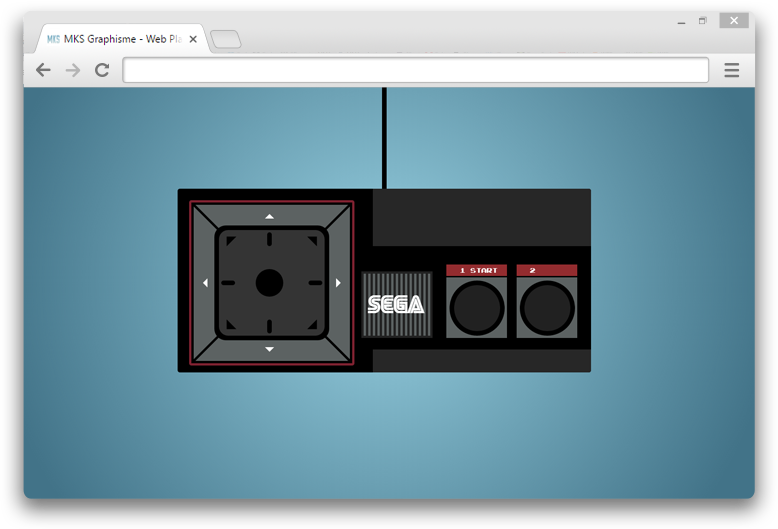The width and height of the screenshot is (778, 529).
Task: Click the D-pad up arrow
Action: pos(269,216)
